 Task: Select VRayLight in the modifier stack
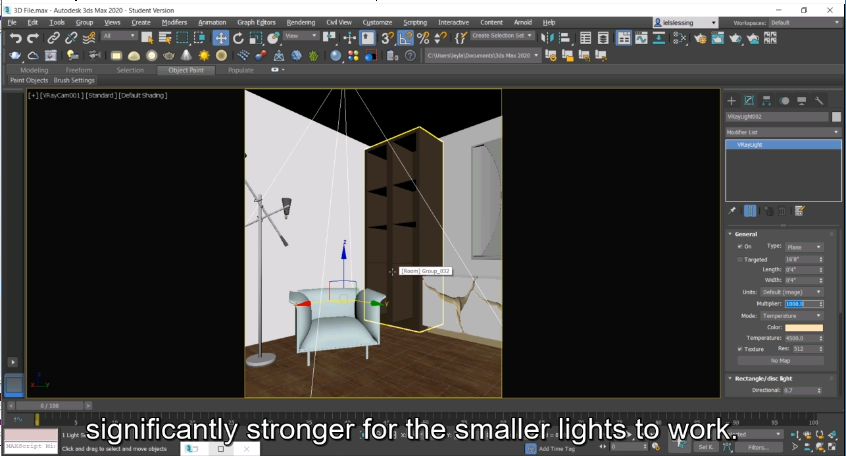click(x=783, y=145)
